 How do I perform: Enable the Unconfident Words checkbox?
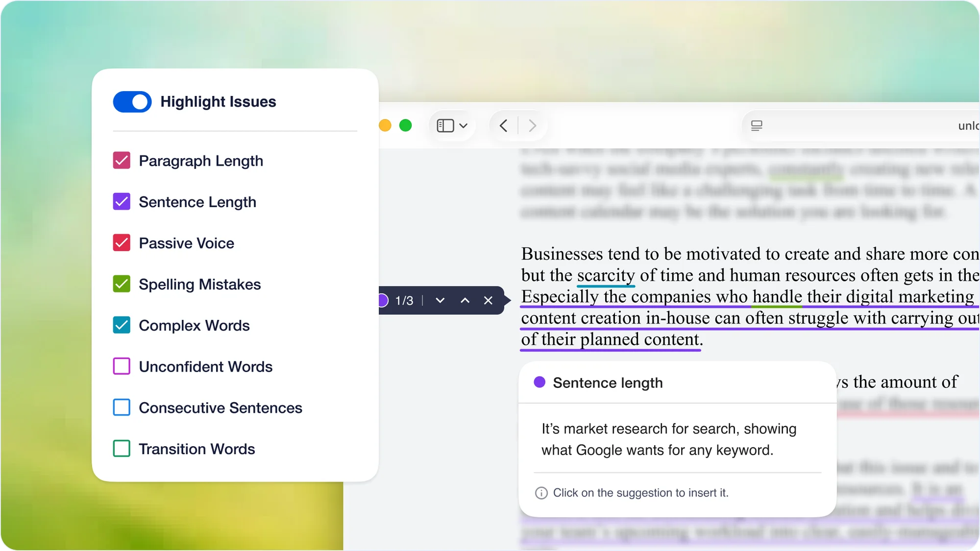122,366
